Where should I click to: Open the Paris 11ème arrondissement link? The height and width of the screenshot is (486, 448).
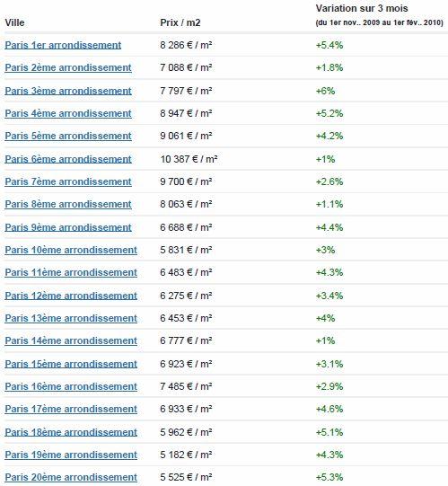click(71, 272)
